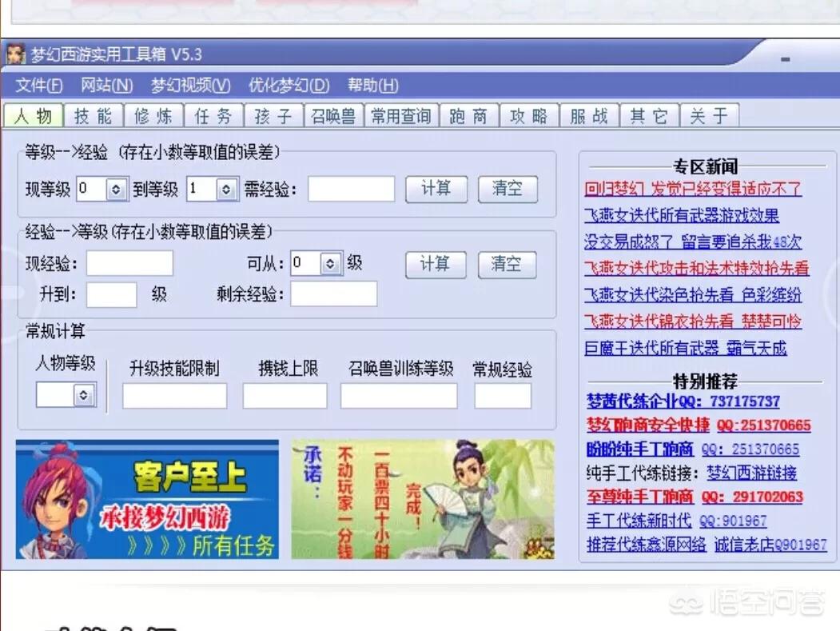Click the 到等级 spinner arrows
Viewport: 840px width, 631px height.
point(226,189)
